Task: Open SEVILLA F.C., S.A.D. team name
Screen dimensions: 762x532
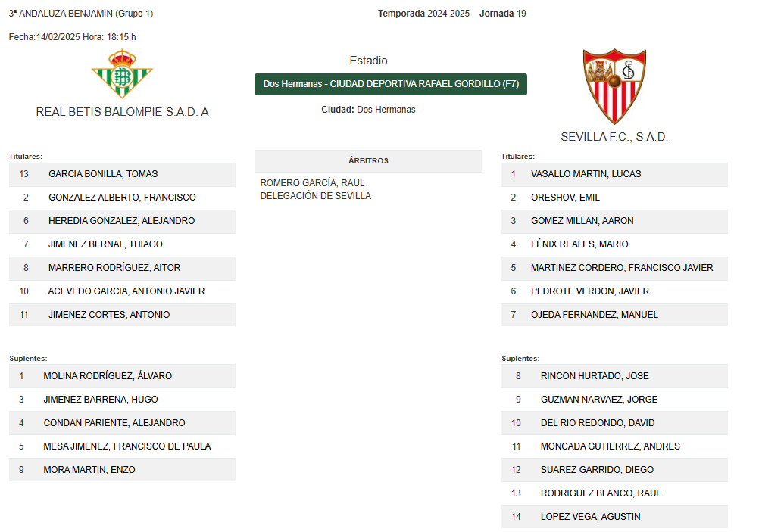Action: tap(614, 137)
